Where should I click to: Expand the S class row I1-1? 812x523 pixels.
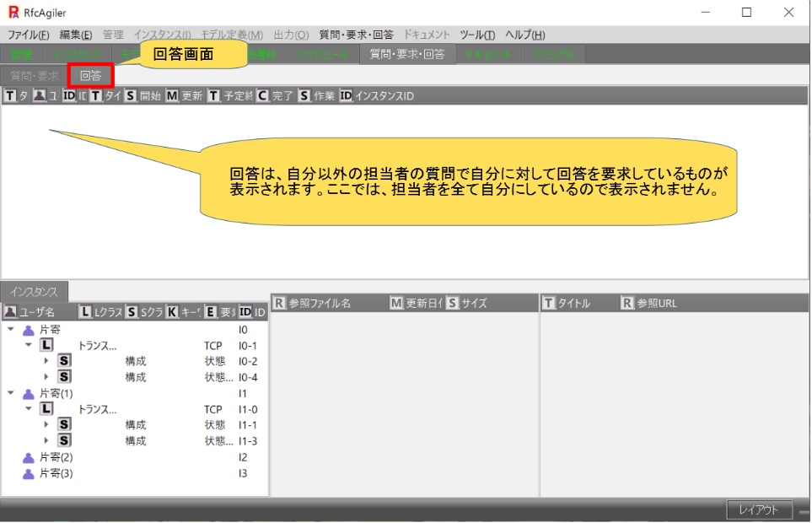tap(46, 425)
